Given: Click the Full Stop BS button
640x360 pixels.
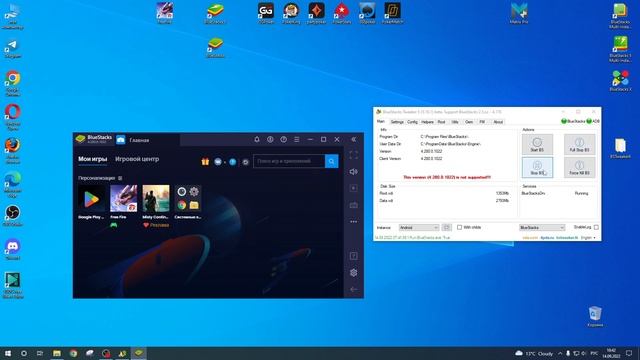Looking at the screenshot, I should [x=579, y=144].
